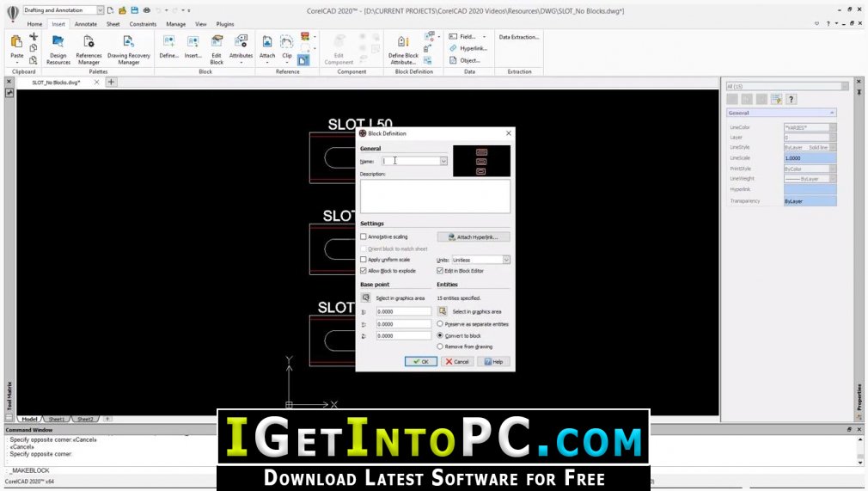Screen dimensions: 868x491
Task: Open the Manage ribbon tab
Action: [x=176, y=24]
